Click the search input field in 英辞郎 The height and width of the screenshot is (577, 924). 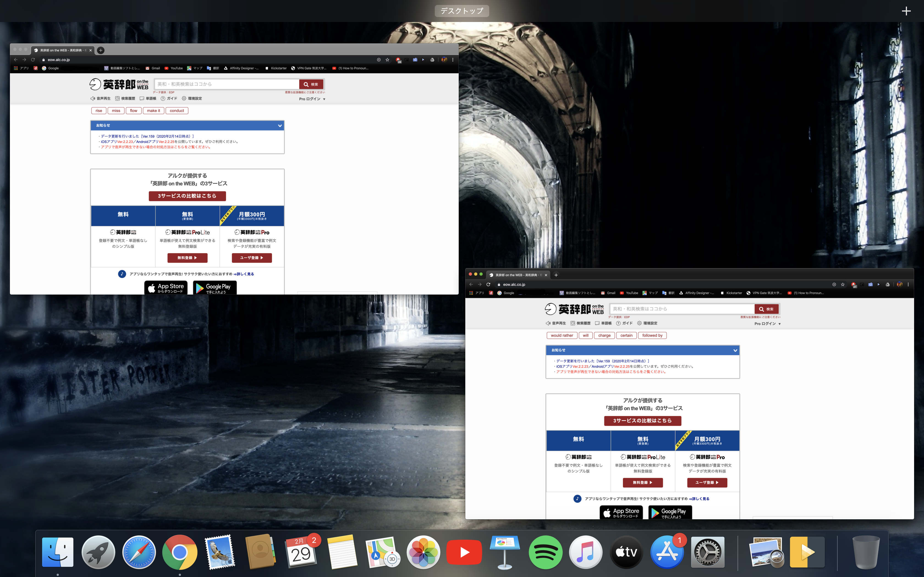(226, 84)
